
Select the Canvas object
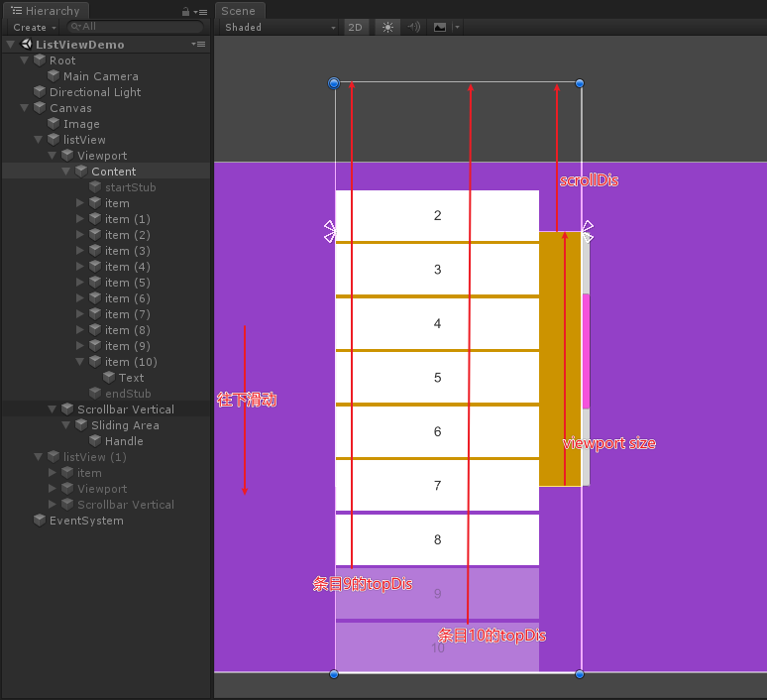70,108
